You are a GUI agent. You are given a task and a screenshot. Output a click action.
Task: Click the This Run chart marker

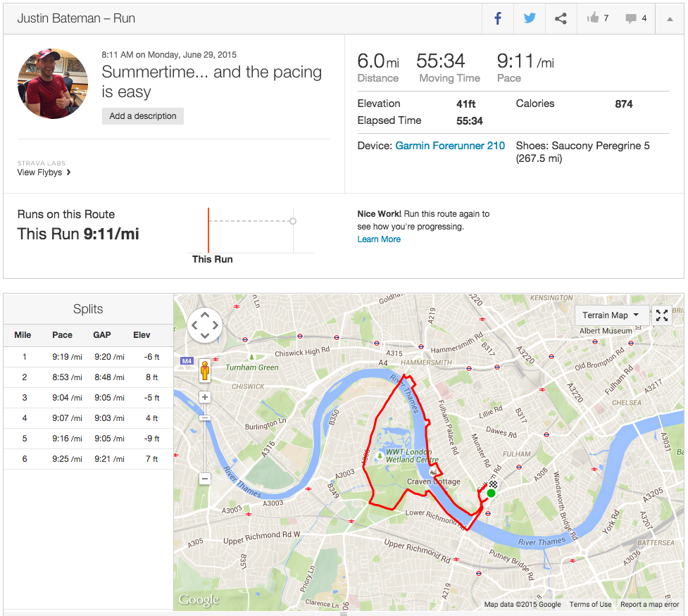coord(208,230)
